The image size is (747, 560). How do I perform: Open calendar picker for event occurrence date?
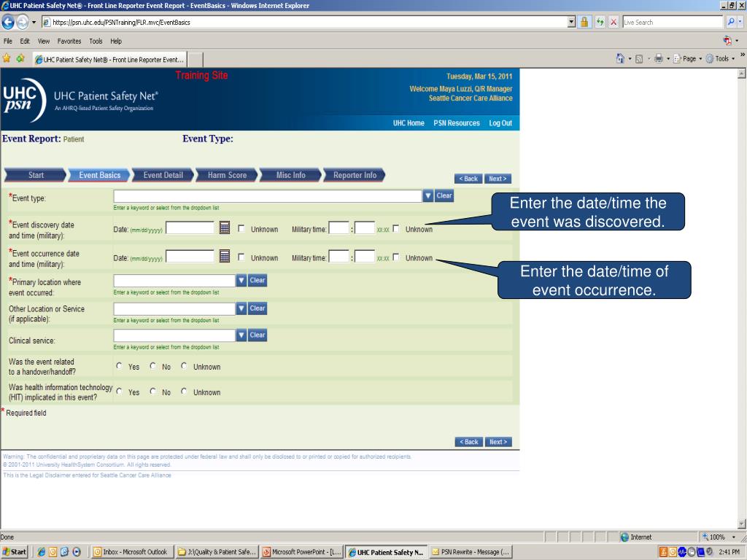(225, 256)
